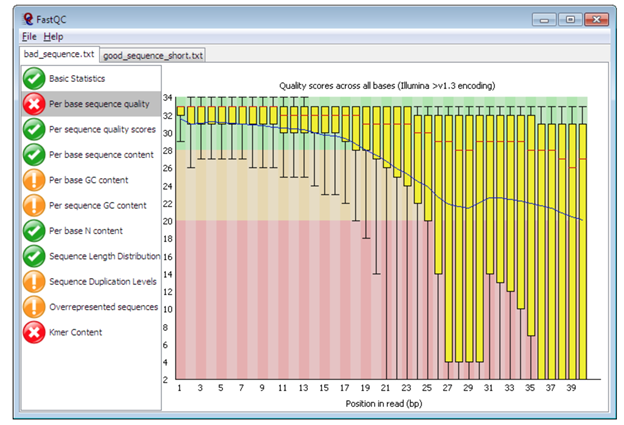Show the Per base sequence content report

[x=91, y=155]
